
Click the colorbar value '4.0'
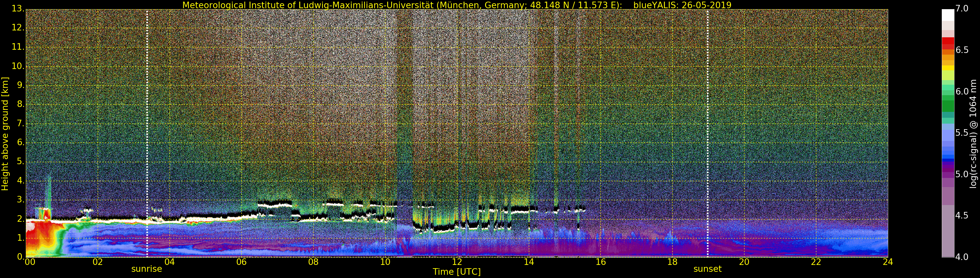[x=962, y=257]
